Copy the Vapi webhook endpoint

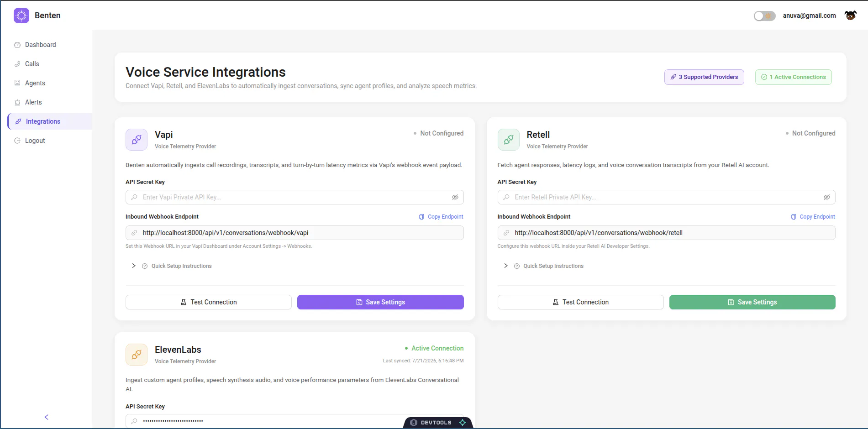tap(441, 217)
